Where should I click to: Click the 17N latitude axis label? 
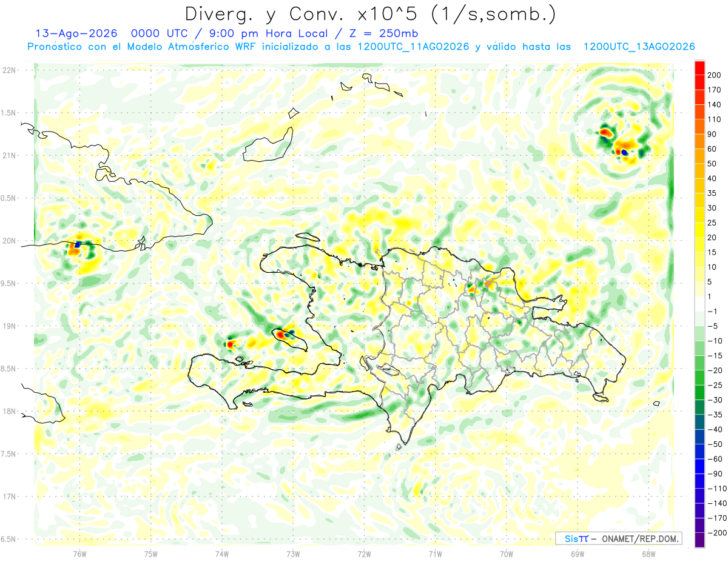coord(9,497)
